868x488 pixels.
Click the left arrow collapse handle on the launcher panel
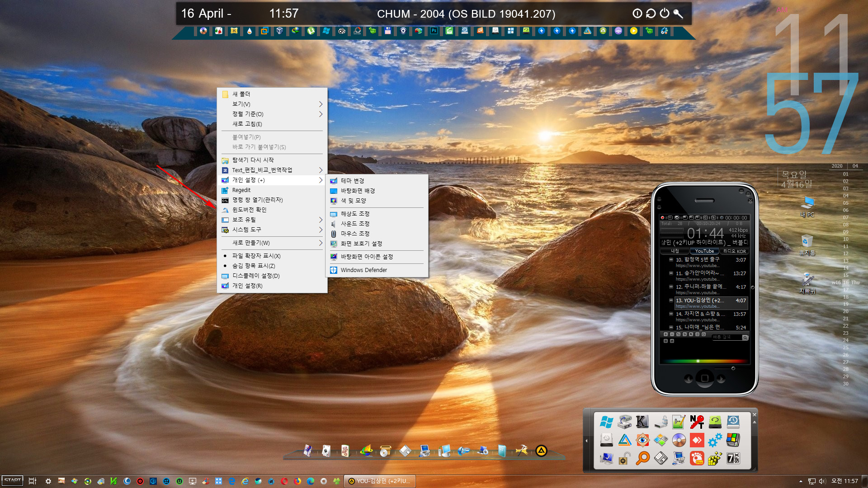tap(587, 441)
